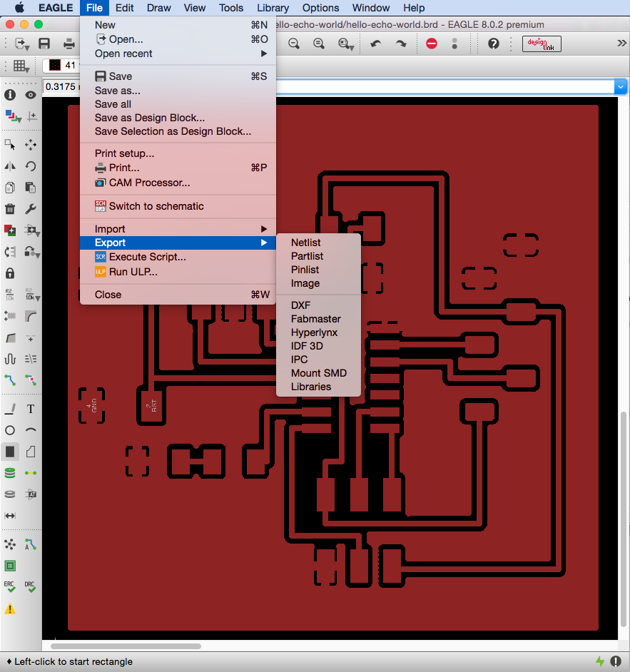Select the Mark origin tool

pos(31,116)
